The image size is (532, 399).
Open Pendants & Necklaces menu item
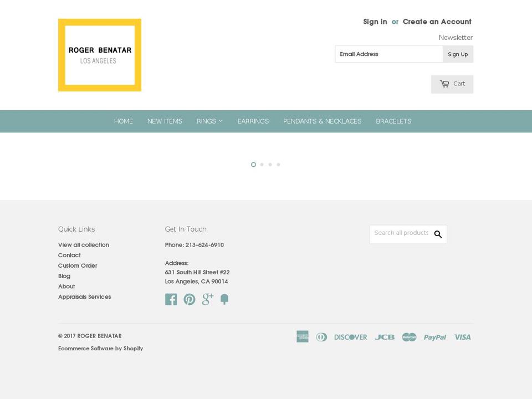[323, 121]
